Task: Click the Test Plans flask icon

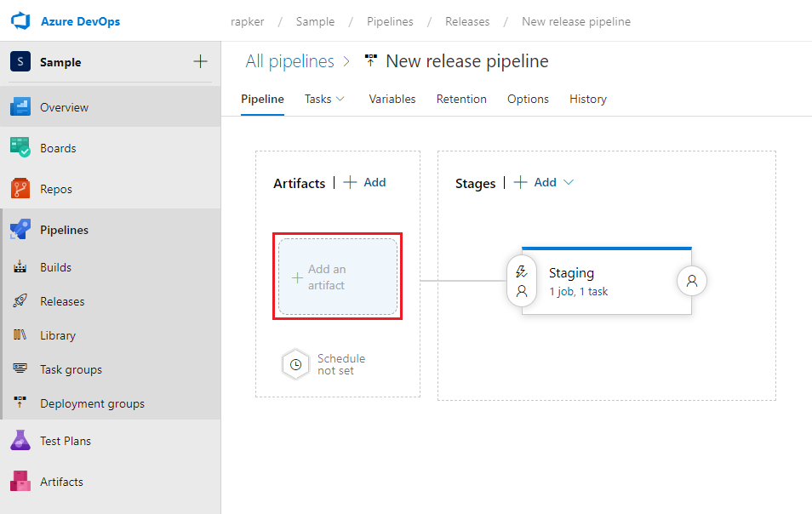Action: coord(20,440)
